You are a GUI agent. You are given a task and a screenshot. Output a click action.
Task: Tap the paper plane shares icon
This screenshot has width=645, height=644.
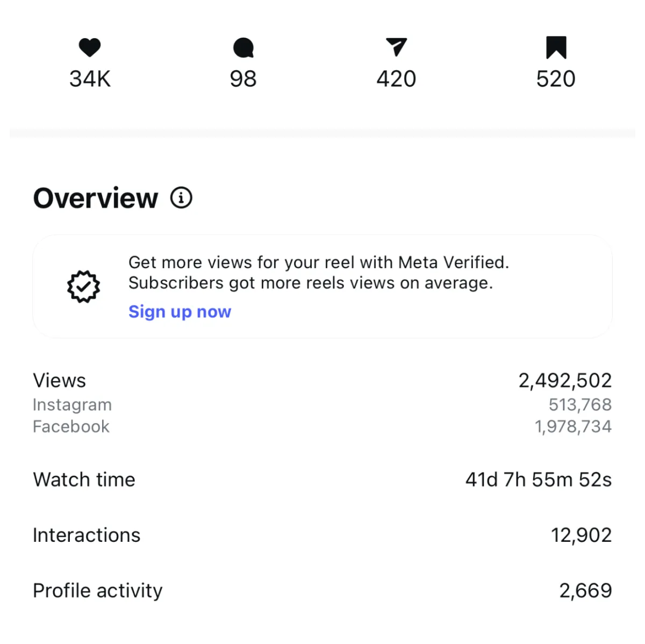(396, 47)
